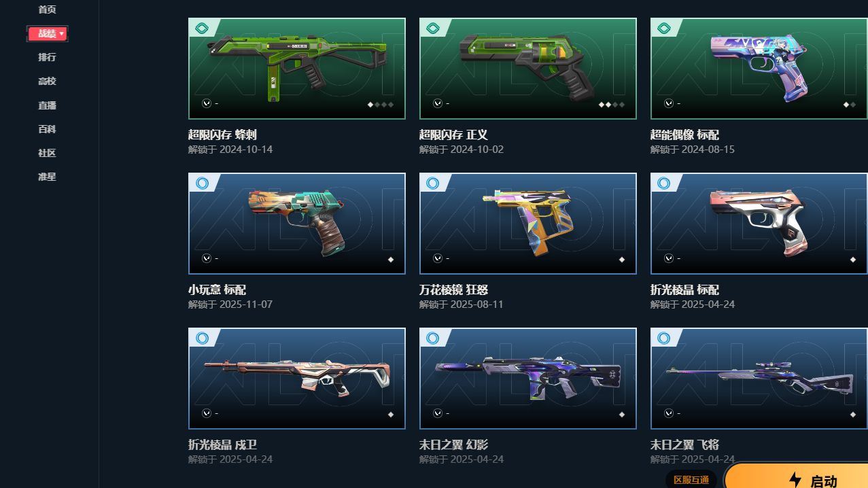Select the 折光棱晶 标配 pistol thumbnail
The height and width of the screenshot is (488, 868).
[759, 224]
